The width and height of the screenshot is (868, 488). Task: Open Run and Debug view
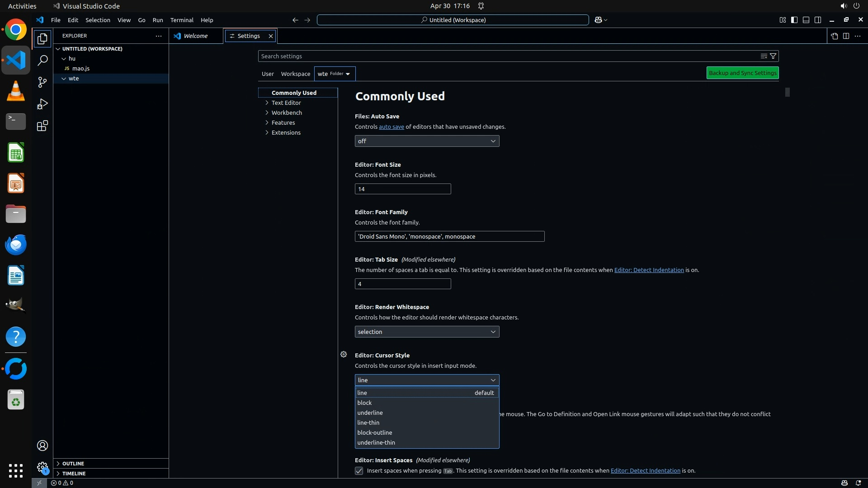click(x=42, y=104)
